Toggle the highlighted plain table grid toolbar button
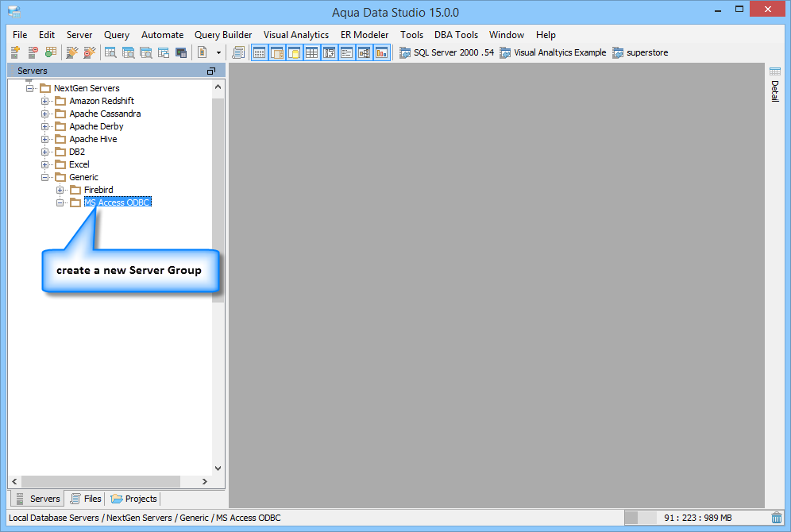This screenshot has height=532, width=791. coord(312,52)
